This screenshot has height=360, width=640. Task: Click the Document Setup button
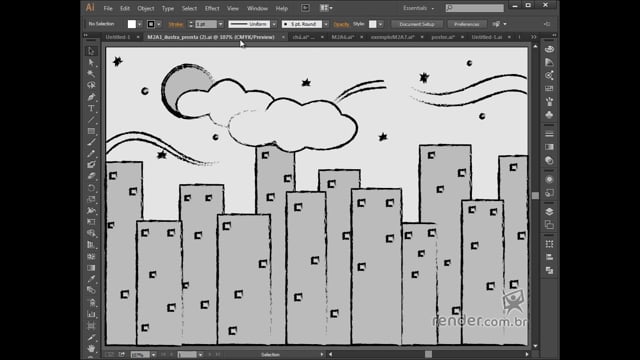pyautogui.click(x=417, y=24)
